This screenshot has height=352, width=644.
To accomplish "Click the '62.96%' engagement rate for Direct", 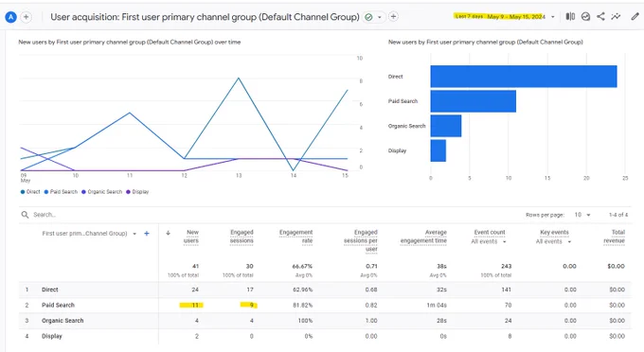I will pos(303,290).
